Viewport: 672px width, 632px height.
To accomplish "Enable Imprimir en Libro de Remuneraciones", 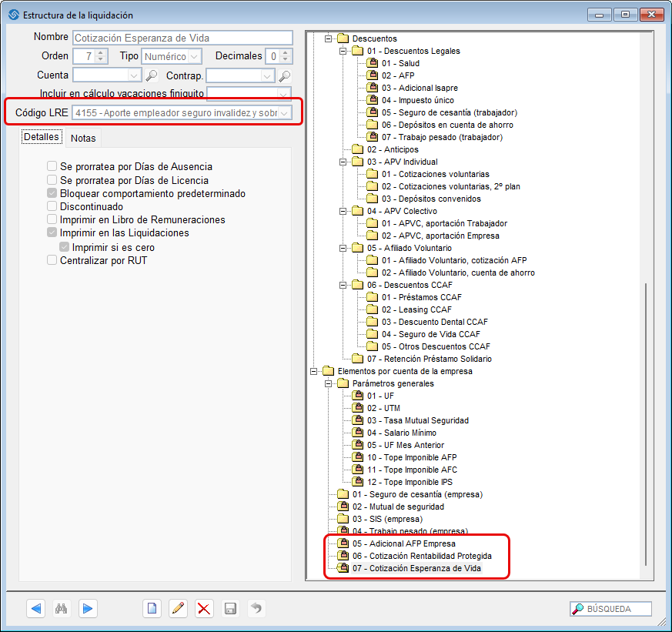I will 52,219.
